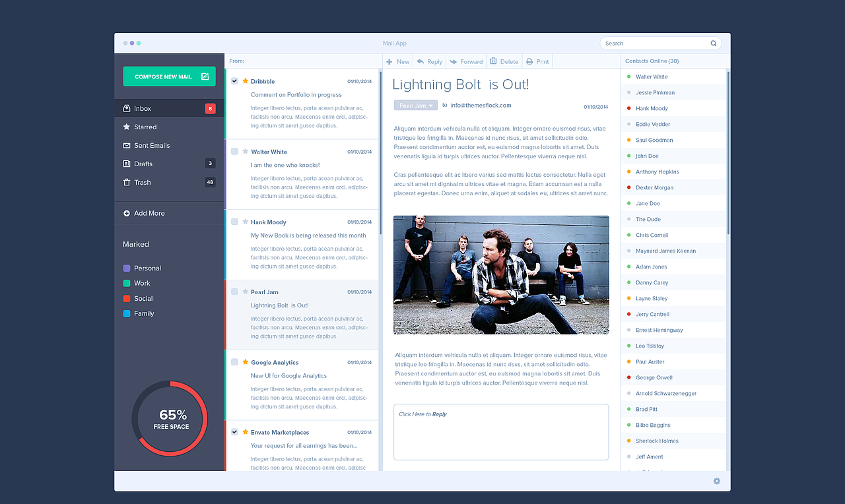Uncheck the Envato Marketplaces email checkbox
The width and height of the screenshot is (845, 504).
pyautogui.click(x=234, y=432)
